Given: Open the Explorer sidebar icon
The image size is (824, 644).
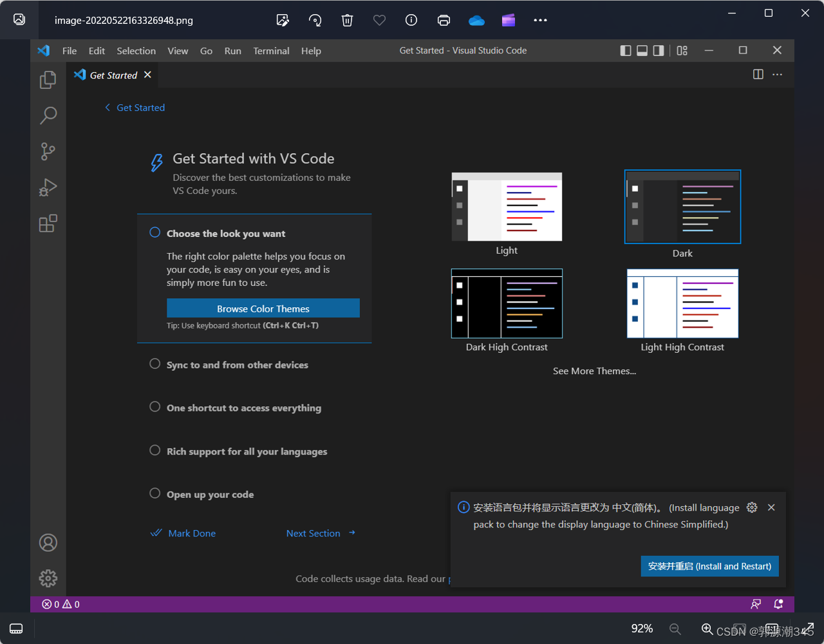Looking at the screenshot, I should coord(48,79).
